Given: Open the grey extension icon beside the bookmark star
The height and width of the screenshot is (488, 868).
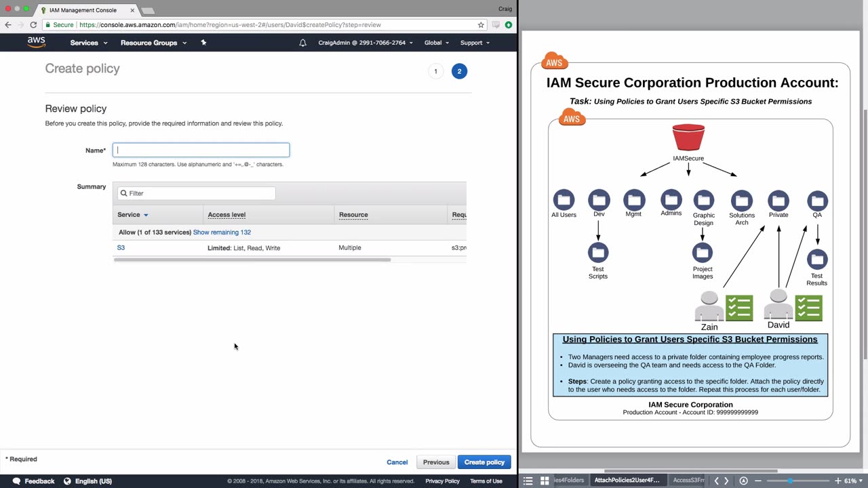Looking at the screenshot, I should click(x=496, y=25).
